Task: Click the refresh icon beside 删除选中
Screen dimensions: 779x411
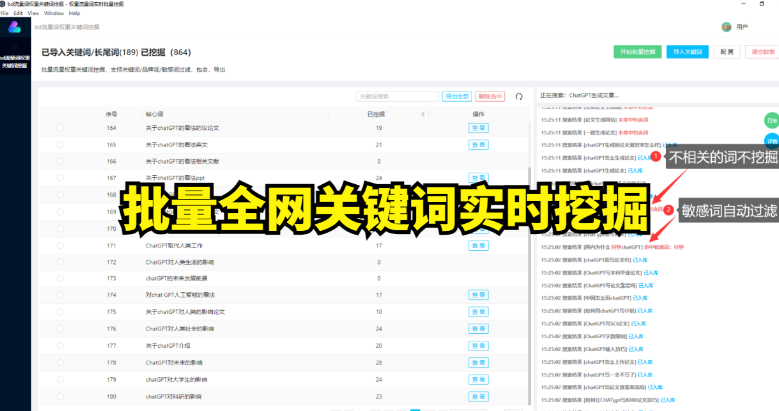Action: coord(518,96)
